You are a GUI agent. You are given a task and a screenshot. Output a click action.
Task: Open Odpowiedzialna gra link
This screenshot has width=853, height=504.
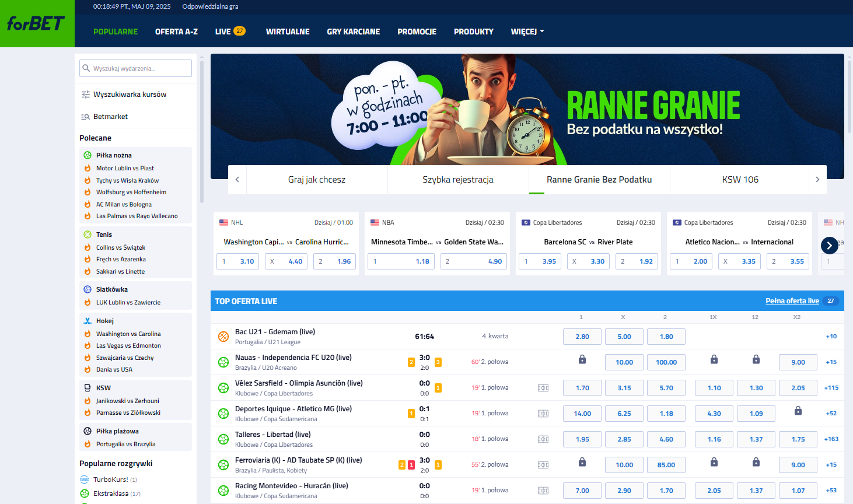pyautogui.click(x=210, y=6)
